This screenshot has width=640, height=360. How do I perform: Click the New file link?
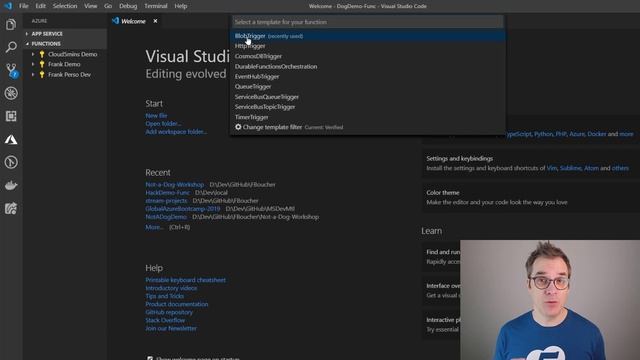click(156, 116)
